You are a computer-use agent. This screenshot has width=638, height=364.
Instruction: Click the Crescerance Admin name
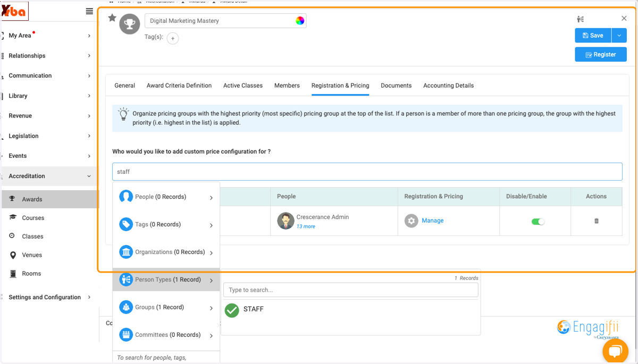point(323,217)
